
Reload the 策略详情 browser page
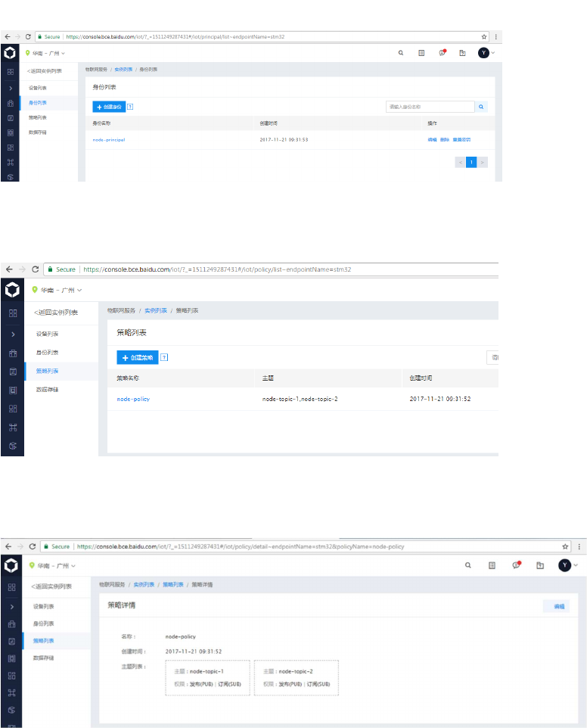coord(32,546)
